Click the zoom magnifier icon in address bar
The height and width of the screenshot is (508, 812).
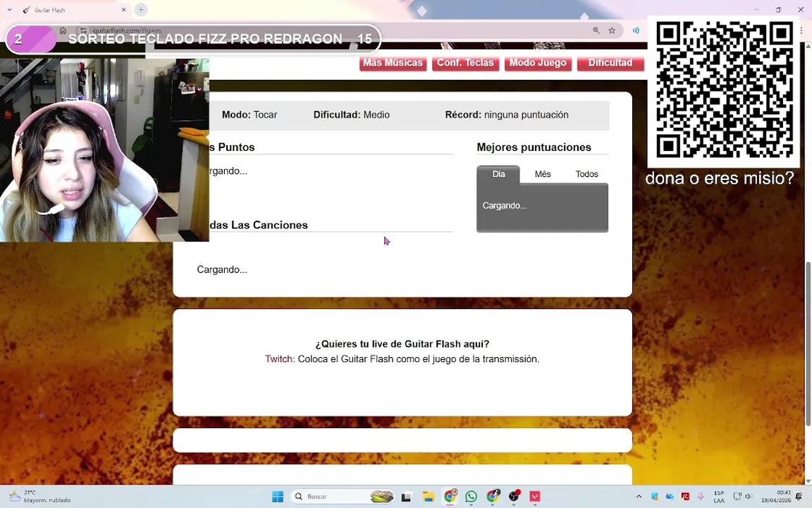click(x=596, y=30)
